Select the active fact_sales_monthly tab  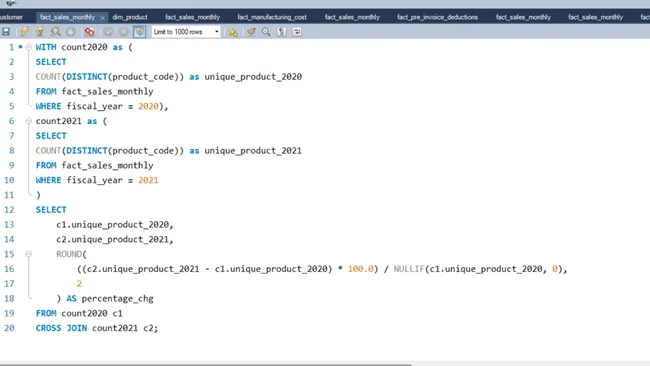(x=68, y=17)
